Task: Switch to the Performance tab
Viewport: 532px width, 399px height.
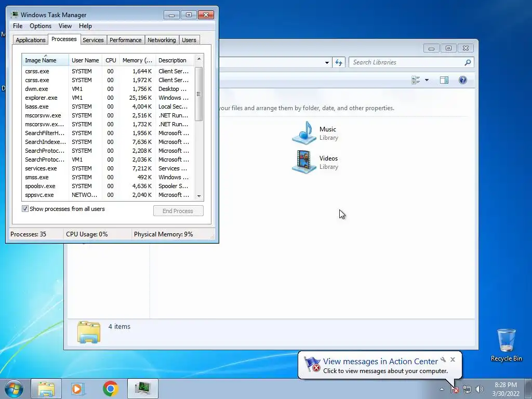Action: 126,40
